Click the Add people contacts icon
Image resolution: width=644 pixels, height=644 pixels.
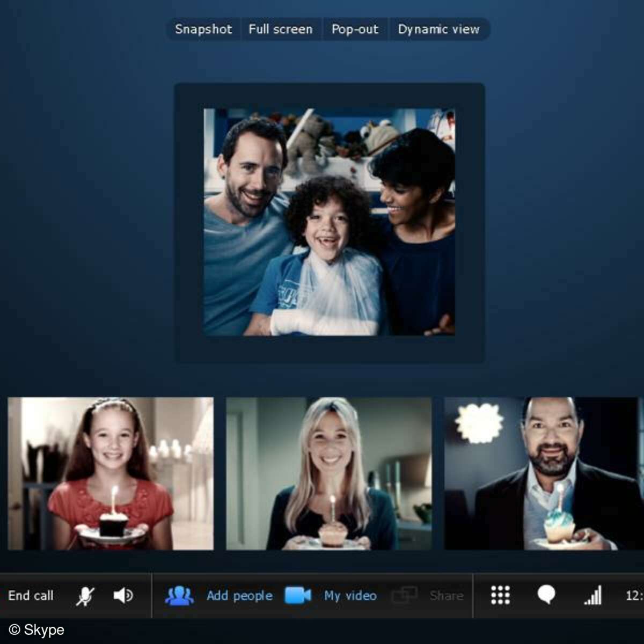coord(180,596)
